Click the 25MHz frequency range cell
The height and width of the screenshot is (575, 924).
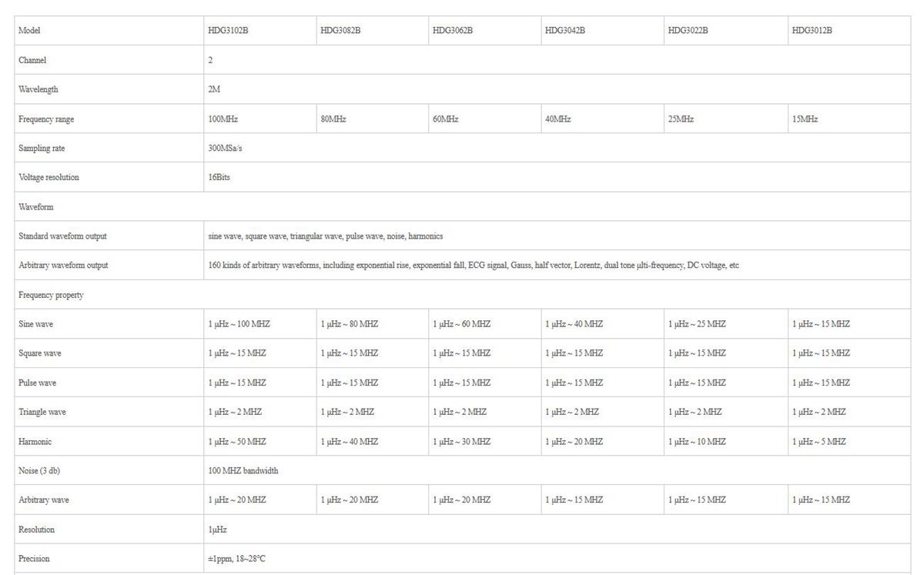[x=681, y=119]
